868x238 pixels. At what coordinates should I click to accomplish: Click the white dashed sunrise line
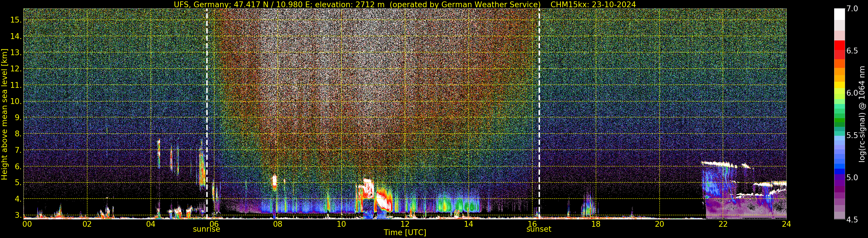coord(207,114)
